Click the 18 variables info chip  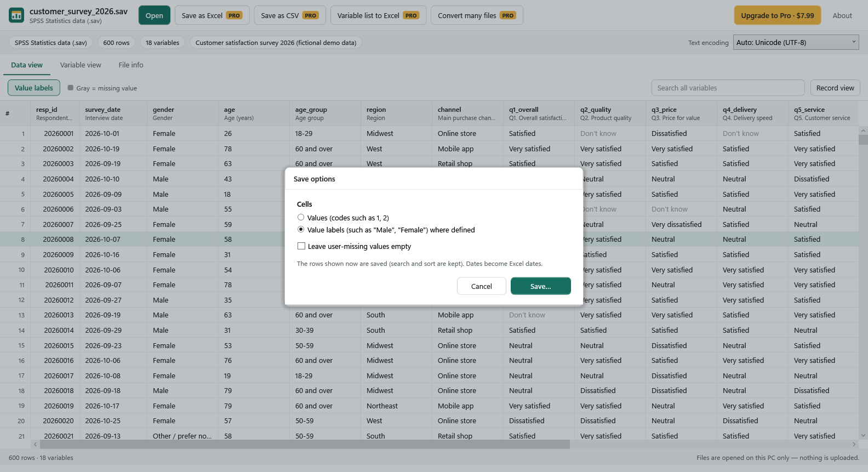pos(162,43)
